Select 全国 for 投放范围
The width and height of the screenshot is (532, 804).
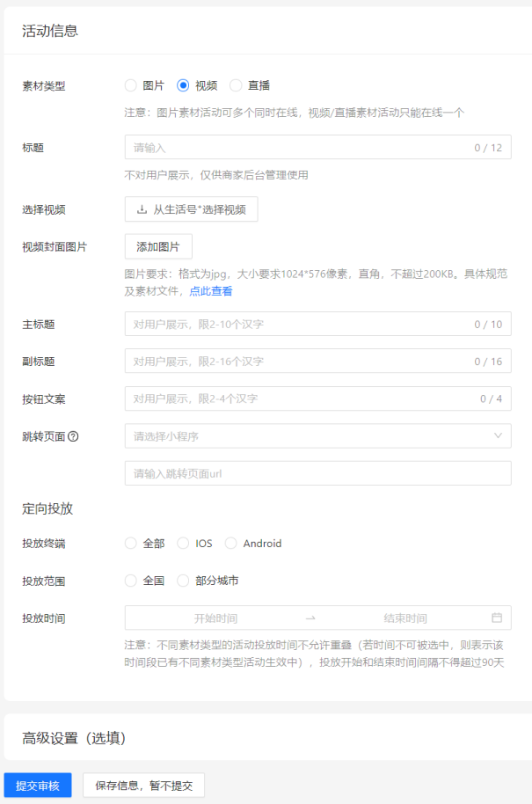pyautogui.click(x=131, y=581)
